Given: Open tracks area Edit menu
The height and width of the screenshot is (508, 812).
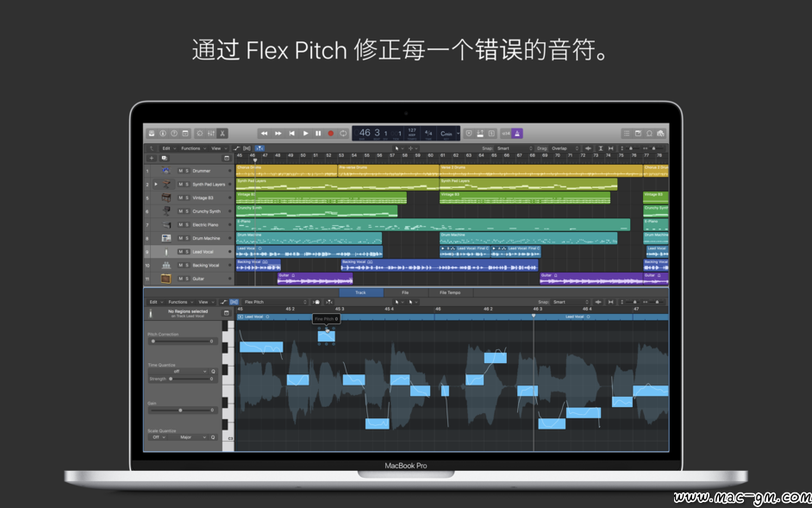Looking at the screenshot, I should (167, 148).
